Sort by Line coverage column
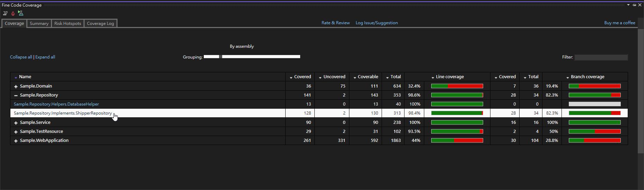 450,77
